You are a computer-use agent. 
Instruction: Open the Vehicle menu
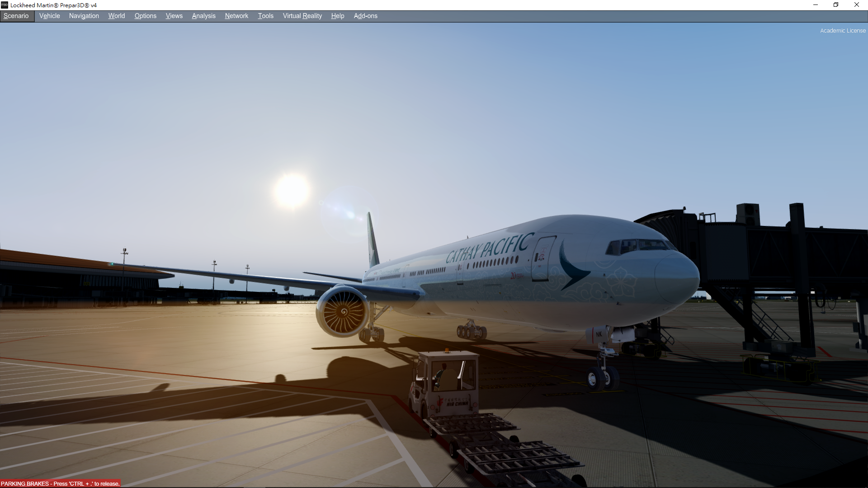(x=50, y=16)
